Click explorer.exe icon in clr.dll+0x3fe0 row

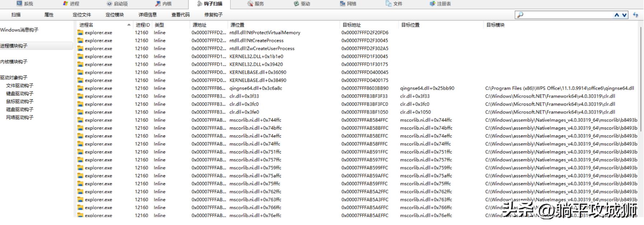80,112
